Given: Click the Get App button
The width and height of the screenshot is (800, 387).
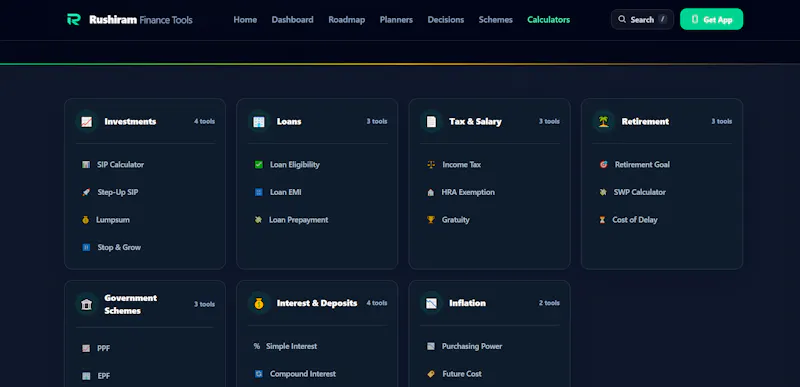Looking at the screenshot, I should click(711, 19).
